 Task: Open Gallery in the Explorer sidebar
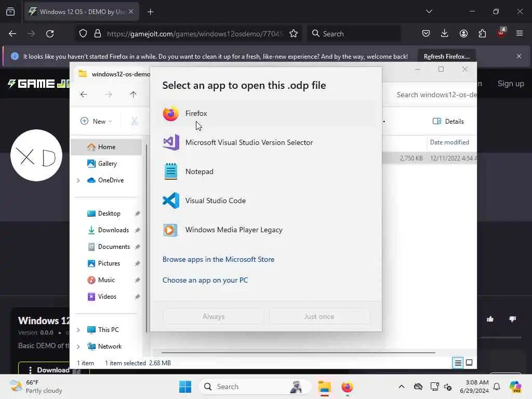pos(106,164)
